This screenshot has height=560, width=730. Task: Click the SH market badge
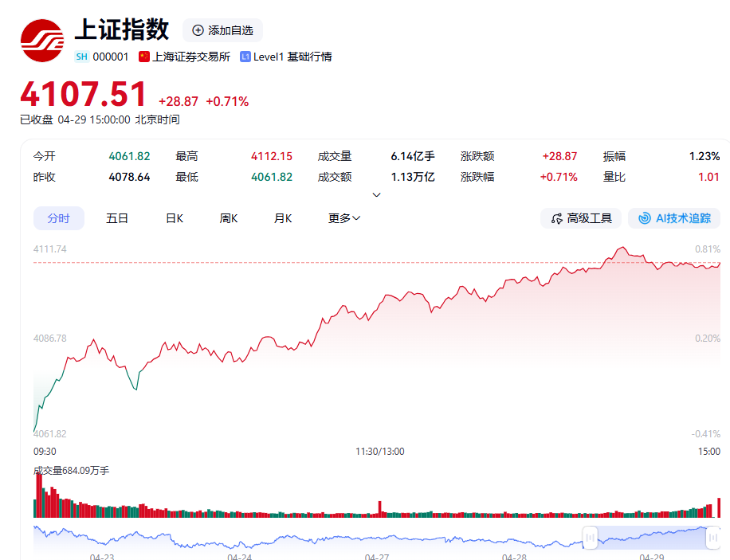(82, 57)
